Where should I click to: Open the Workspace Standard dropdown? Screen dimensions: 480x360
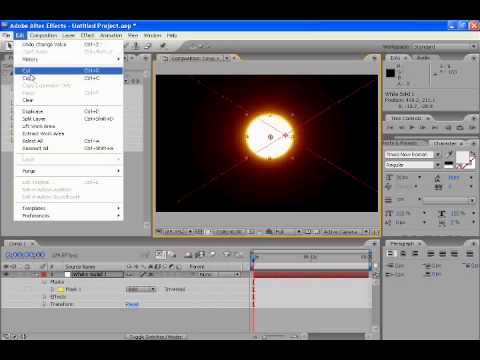coord(445,46)
